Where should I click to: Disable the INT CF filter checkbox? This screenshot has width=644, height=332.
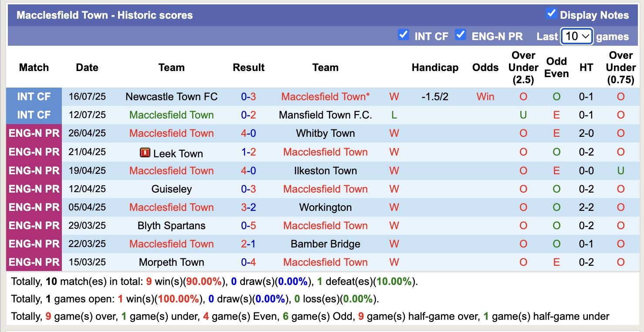click(403, 36)
